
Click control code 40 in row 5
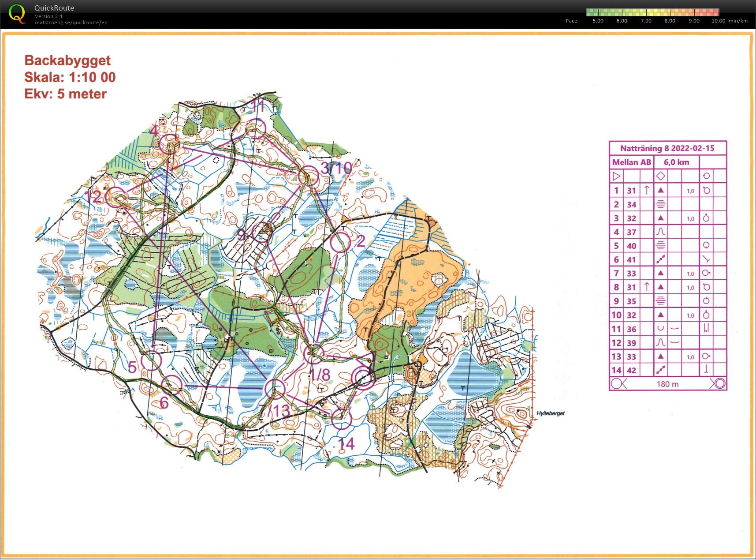[x=631, y=246]
